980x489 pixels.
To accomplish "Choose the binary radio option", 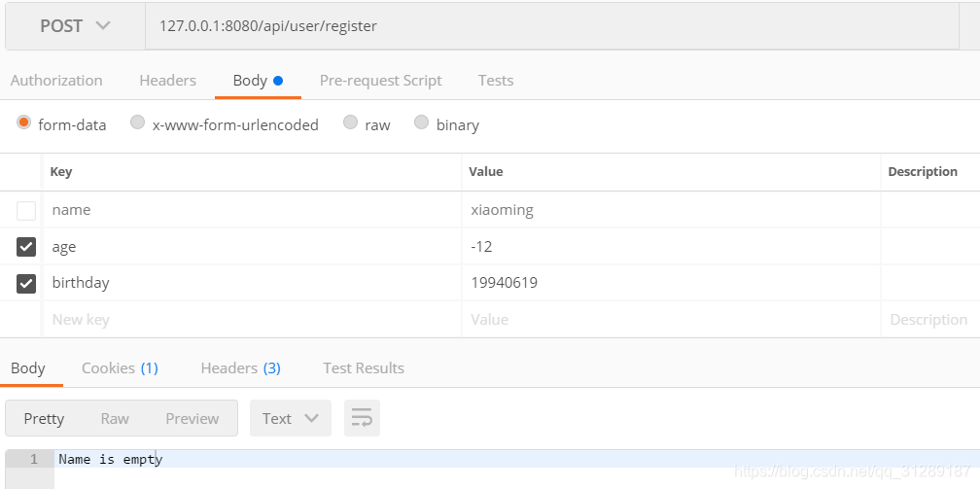I will tap(421, 122).
